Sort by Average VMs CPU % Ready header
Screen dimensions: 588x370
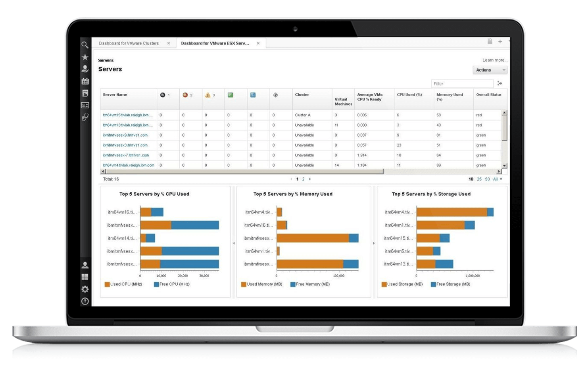coord(370,97)
